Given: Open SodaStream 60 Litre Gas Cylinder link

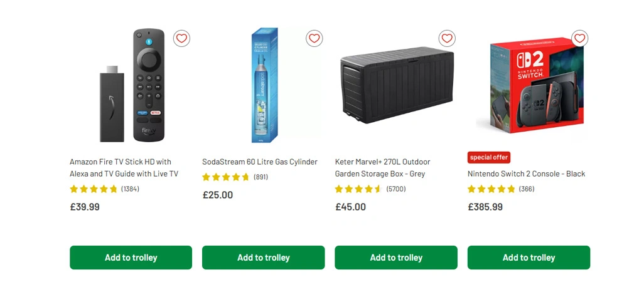Looking at the screenshot, I should tap(259, 162).
